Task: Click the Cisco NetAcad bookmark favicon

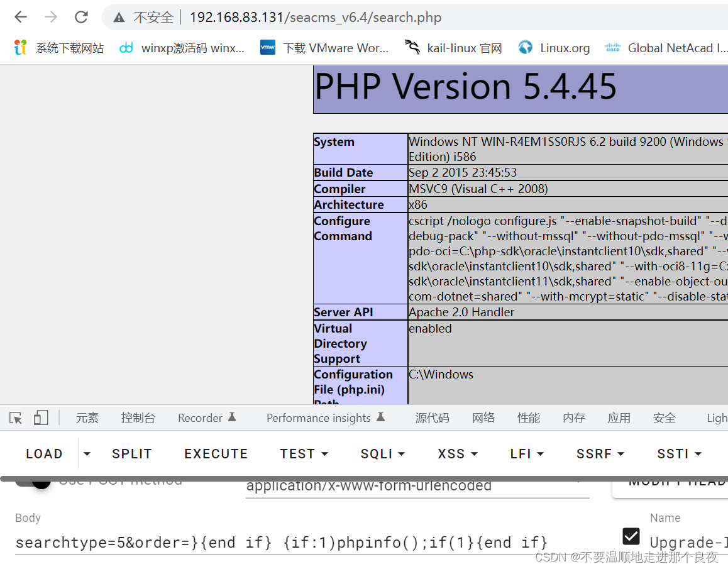Action: (x=612, y=47)
